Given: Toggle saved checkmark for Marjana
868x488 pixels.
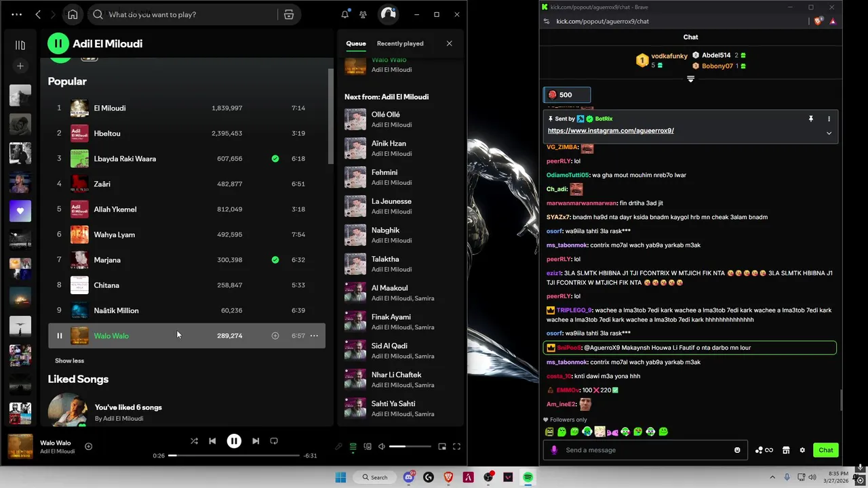Looking at the screenshot, I should click(x=275, y=260).
